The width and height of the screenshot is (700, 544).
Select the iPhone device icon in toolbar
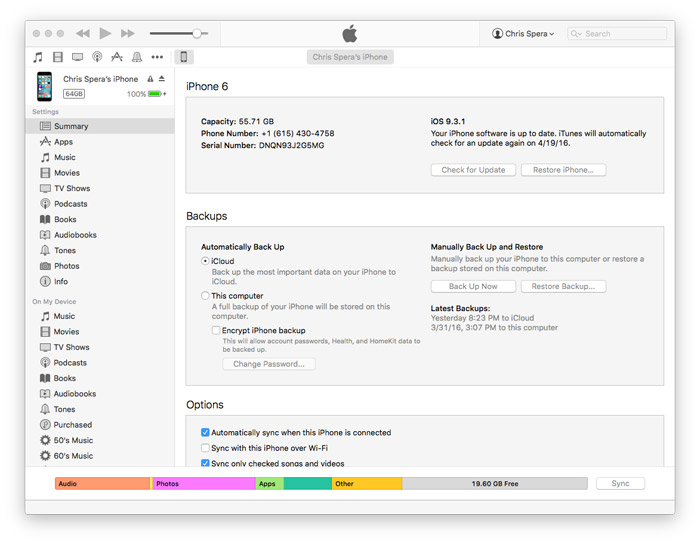183,57
